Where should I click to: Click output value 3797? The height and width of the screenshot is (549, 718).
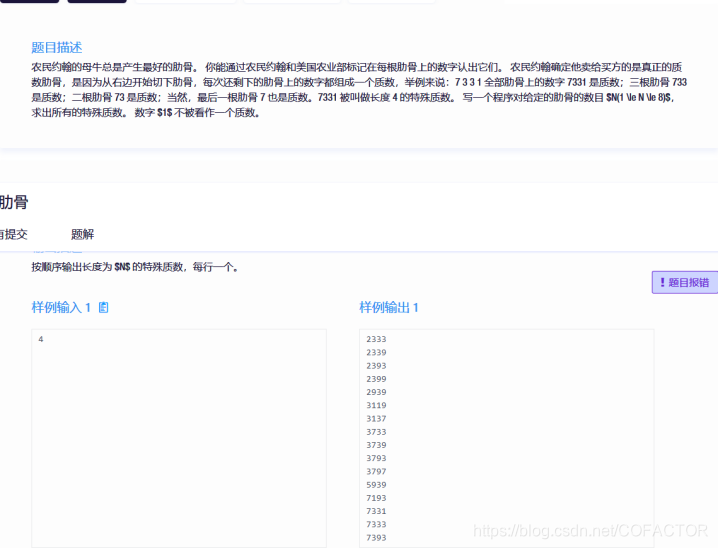376,472
